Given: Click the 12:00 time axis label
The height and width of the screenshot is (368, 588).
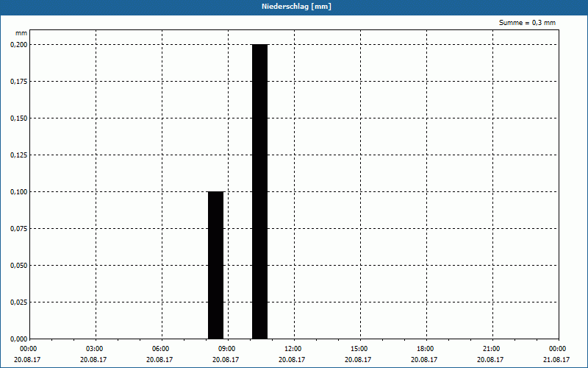Looking at the screenshot, I should click(x=293, y=349).
